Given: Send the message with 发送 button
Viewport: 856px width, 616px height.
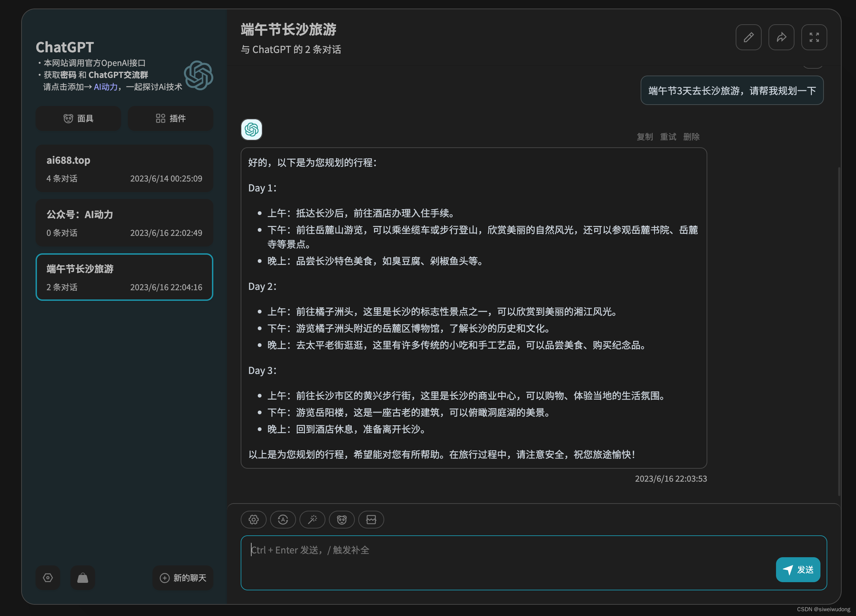Looking at the screenshot, I should [x=798, y=570].
